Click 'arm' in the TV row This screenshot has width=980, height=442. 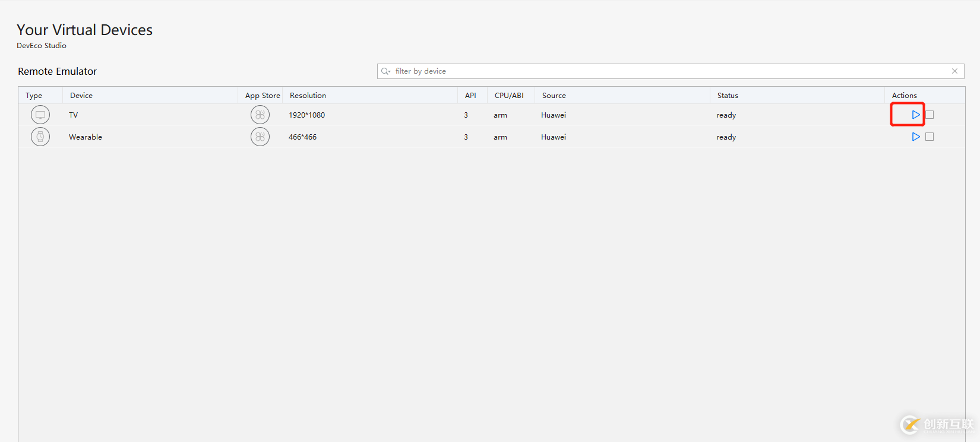[x=500, y=115]
